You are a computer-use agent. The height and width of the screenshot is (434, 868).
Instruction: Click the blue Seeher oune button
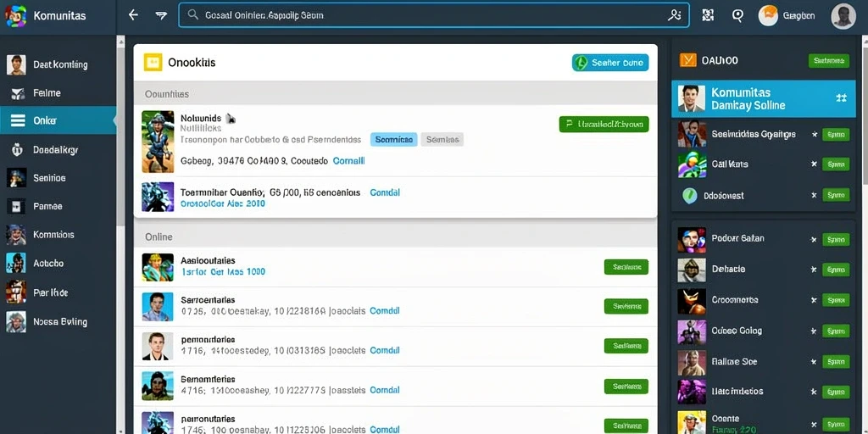[610, 63]
